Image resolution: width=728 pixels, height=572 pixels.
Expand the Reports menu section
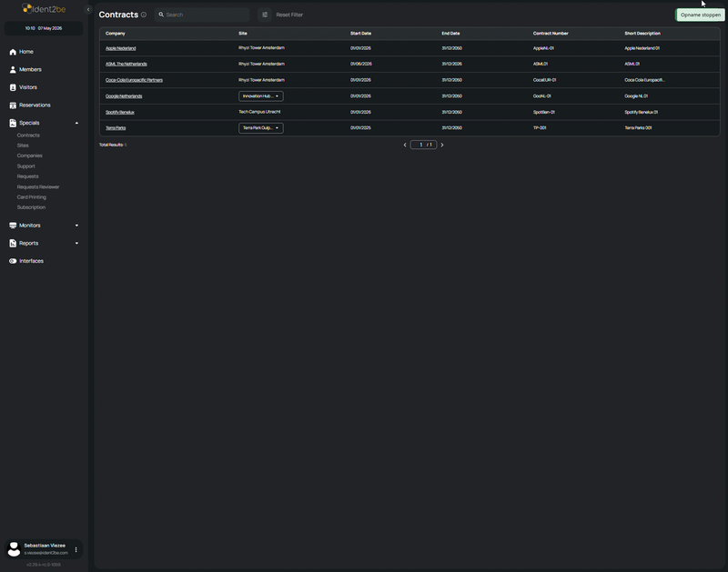tap(76, 243)
